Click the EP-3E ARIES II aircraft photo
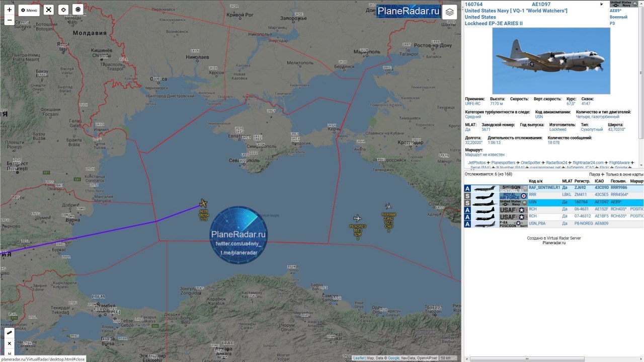Viewport: 644px width, 362px height. (x=551, y=61)
